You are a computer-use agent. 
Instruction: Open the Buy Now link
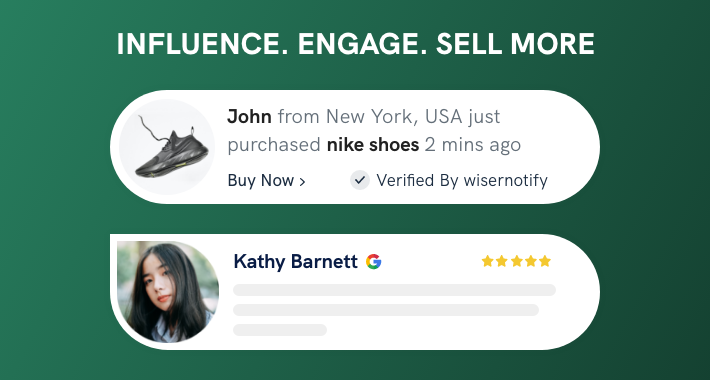[266, 181]
